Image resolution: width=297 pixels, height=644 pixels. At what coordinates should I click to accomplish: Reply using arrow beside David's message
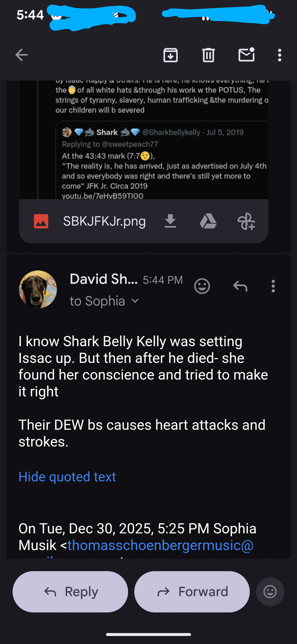click(x=240, y=286)
